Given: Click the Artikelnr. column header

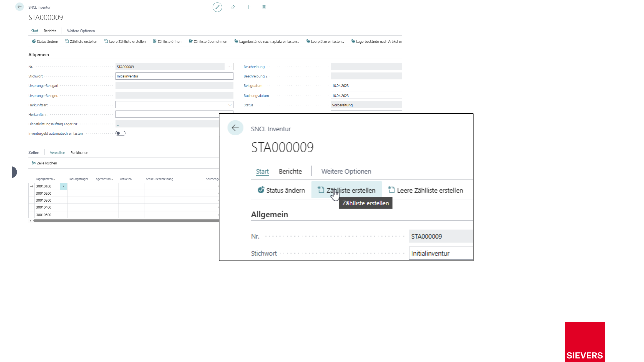Looking at the screenshot, I should coord(126,179).
